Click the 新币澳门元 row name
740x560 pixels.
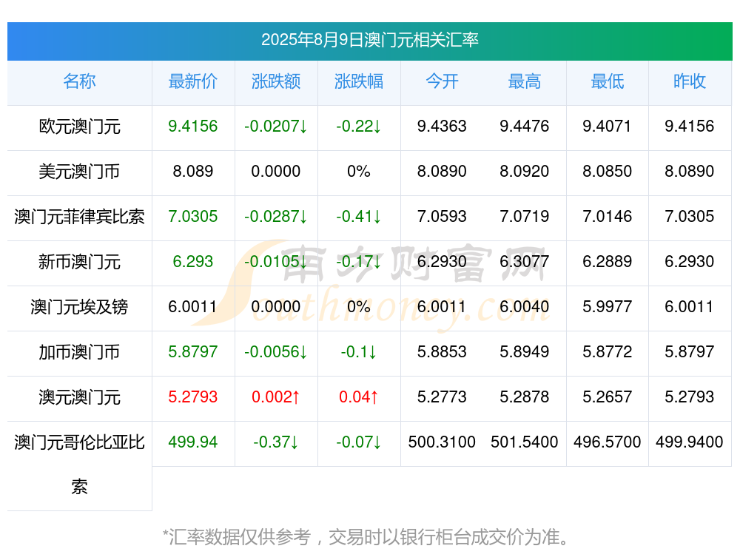pyautogui.click(x=79, y=261)
